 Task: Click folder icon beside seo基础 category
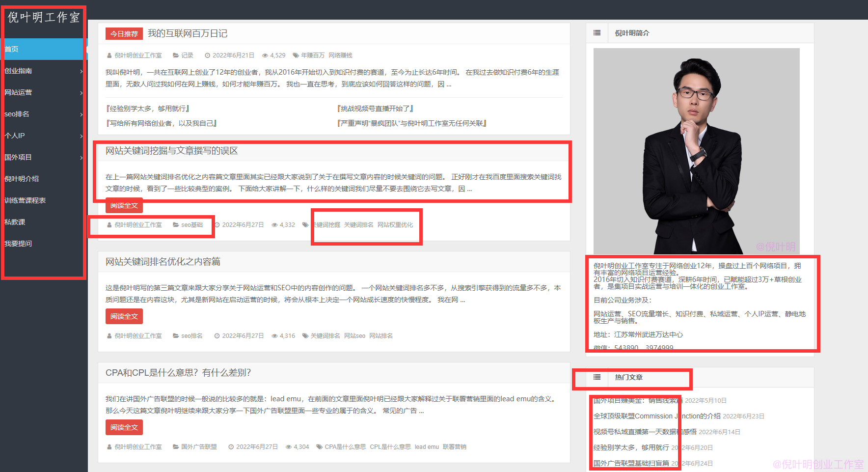[176, 225]
